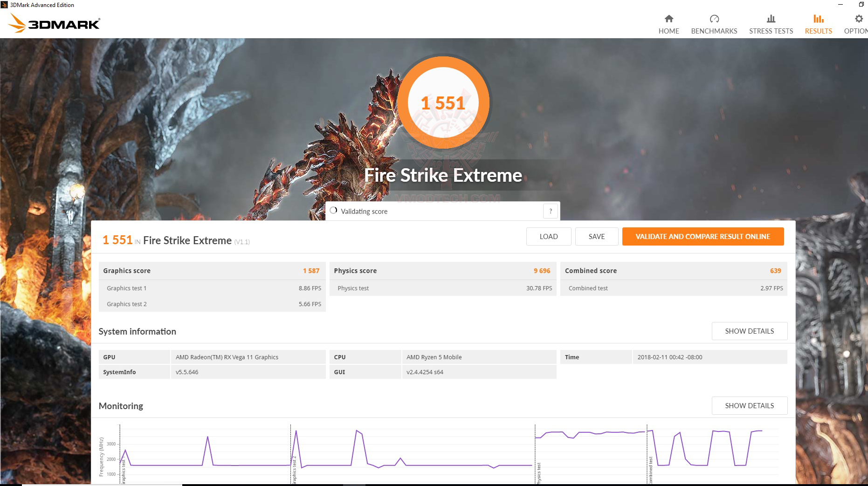
Task: Click the Combined score value 639
Action: [x=776, y=271]
